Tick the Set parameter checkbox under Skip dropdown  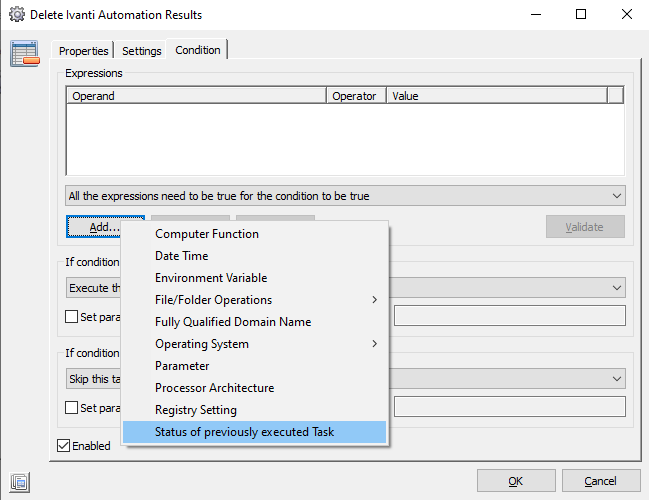click(72, 408)
